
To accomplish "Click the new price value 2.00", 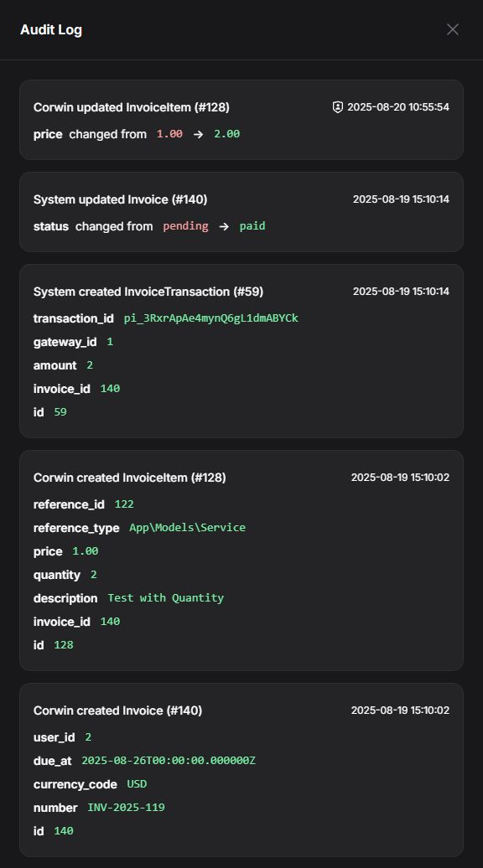I will (x=227, y=134).
